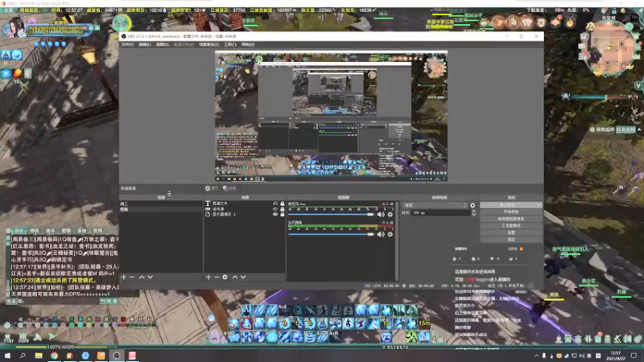The width and height of the screenshot is (644, 362).
Task: Open File Explorer from the taskbar
Action: tap(39, 356)
